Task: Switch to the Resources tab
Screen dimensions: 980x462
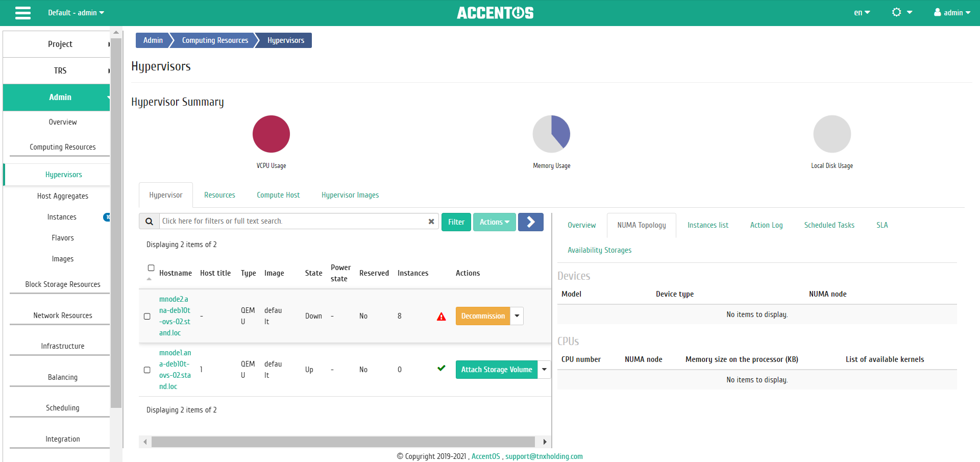Action: (219, 195)
